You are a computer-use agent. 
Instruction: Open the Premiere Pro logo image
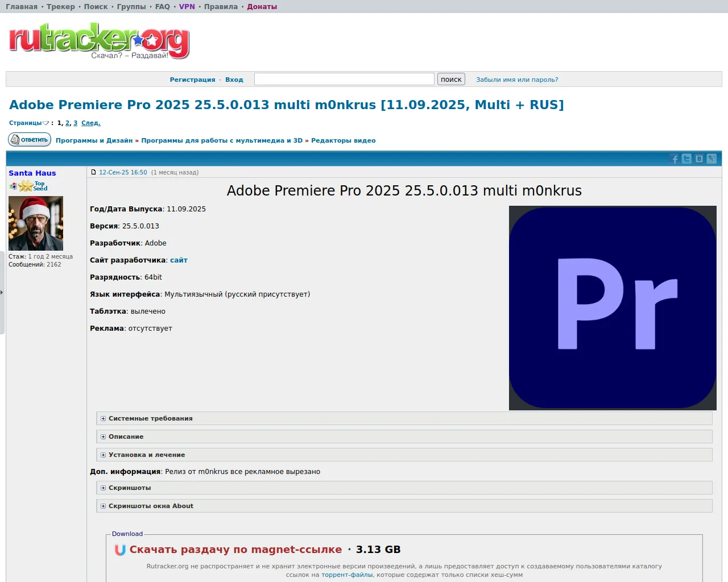[613, 308]
